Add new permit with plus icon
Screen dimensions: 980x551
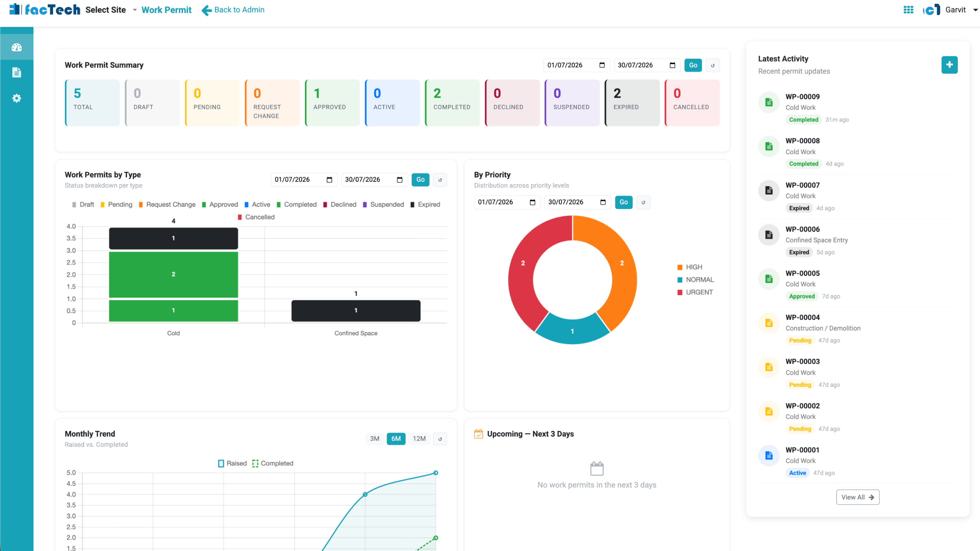click(949, 65)
